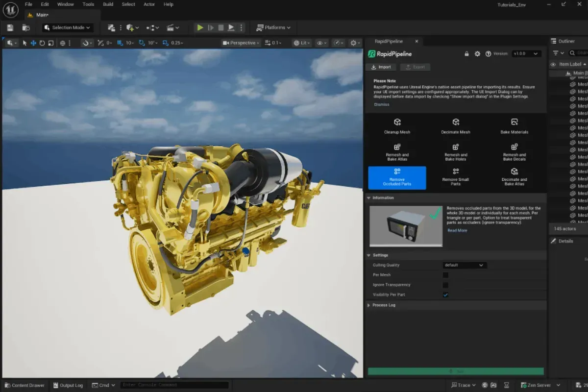The height and width of the screenshot is (392, 588).
Task: Click the Import button in RapidPipeline
Action: coord(381,67)
